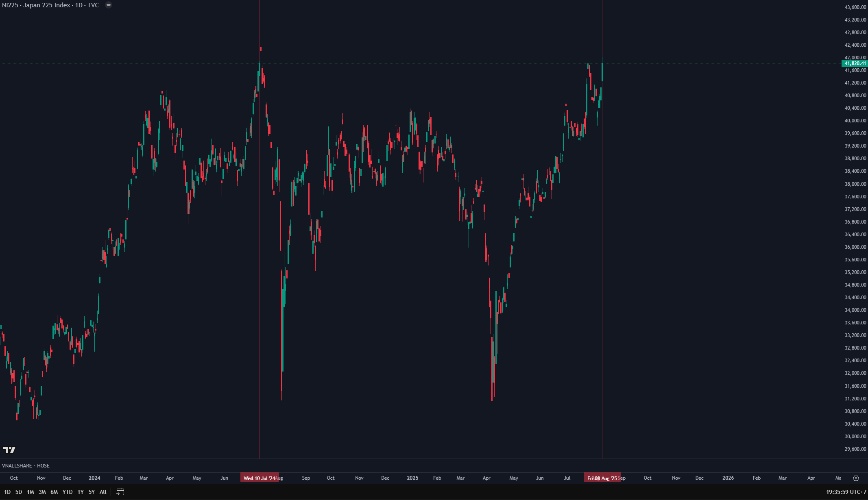Select the 6M time range
868x500 pixels.
click(x=54, y=492)
